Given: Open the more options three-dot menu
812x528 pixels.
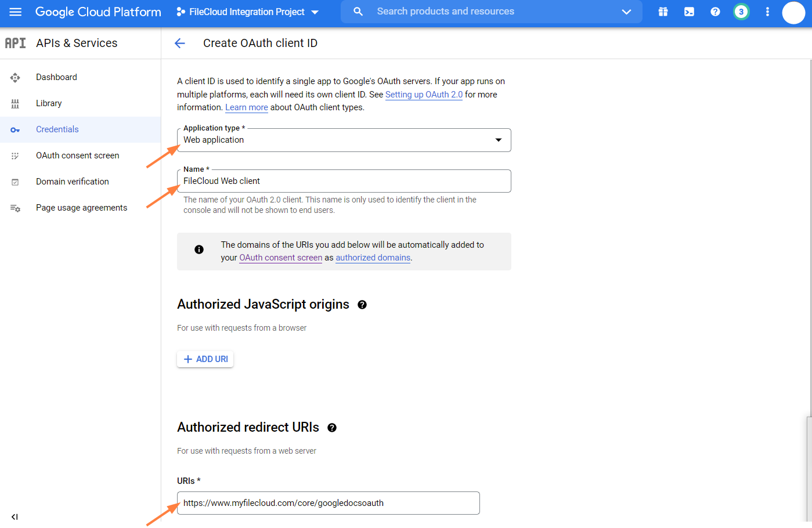Looking at the screenshot, I should point(767,12).
